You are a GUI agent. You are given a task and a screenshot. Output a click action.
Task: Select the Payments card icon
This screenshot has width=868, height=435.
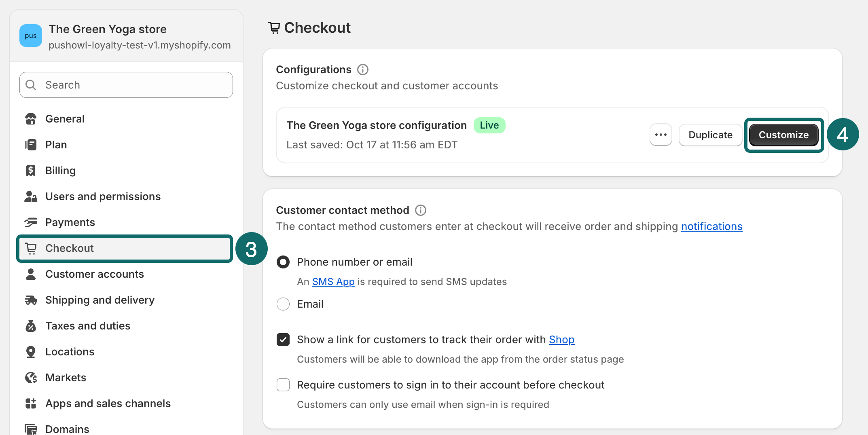pyautogui.click(x=31, y=222)
